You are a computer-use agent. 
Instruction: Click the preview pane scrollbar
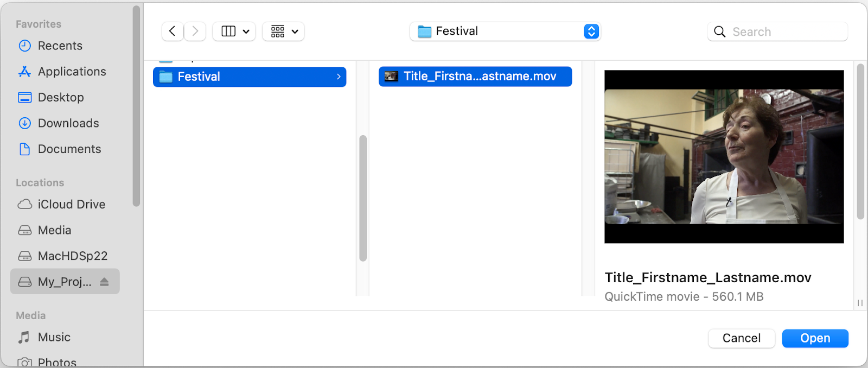coord(860,141)
